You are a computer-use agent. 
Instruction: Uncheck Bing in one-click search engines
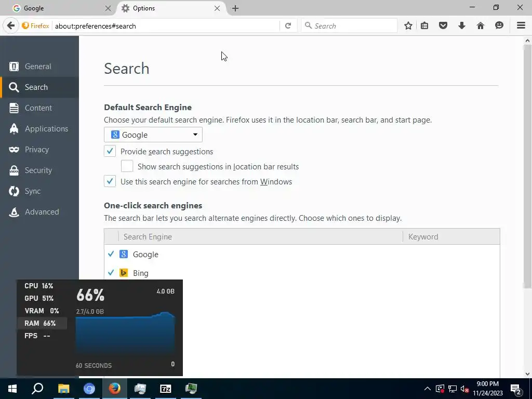(x=111, y=272)
